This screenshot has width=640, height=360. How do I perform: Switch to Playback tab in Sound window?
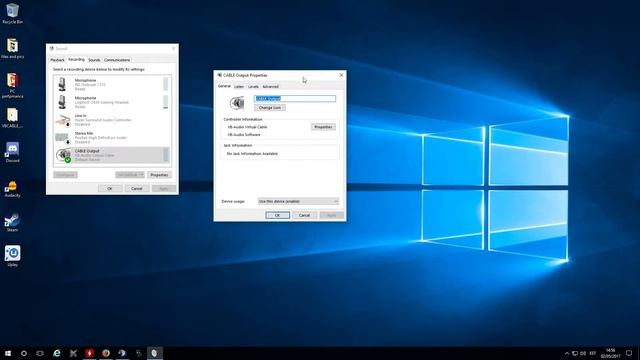click(x=58, y=60)
